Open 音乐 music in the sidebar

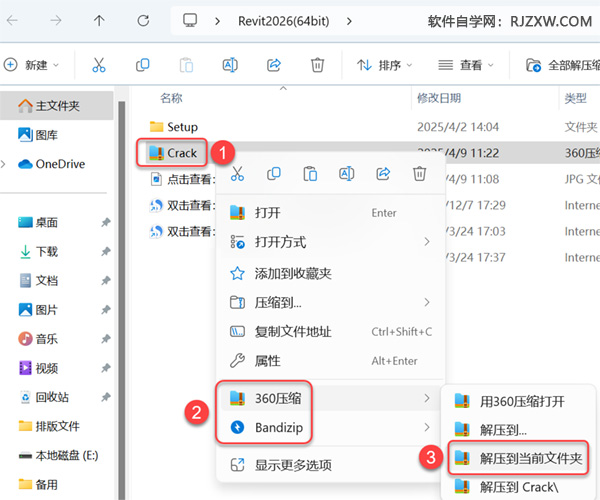(38, 339)
